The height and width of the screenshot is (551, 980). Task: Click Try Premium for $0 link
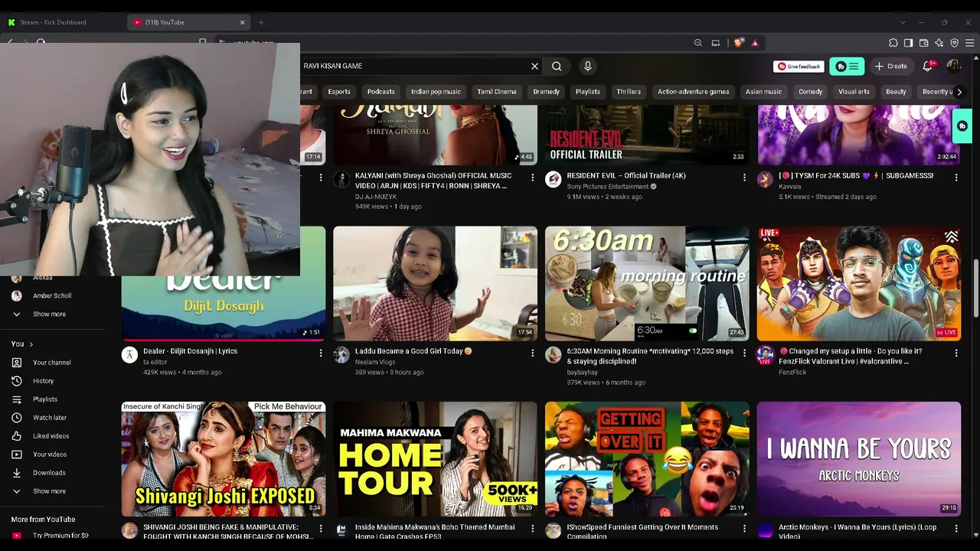[60, 536]
